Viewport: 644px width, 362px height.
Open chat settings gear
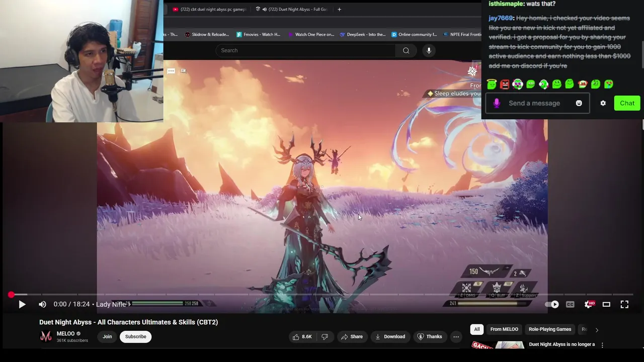[x=603, y=103]
